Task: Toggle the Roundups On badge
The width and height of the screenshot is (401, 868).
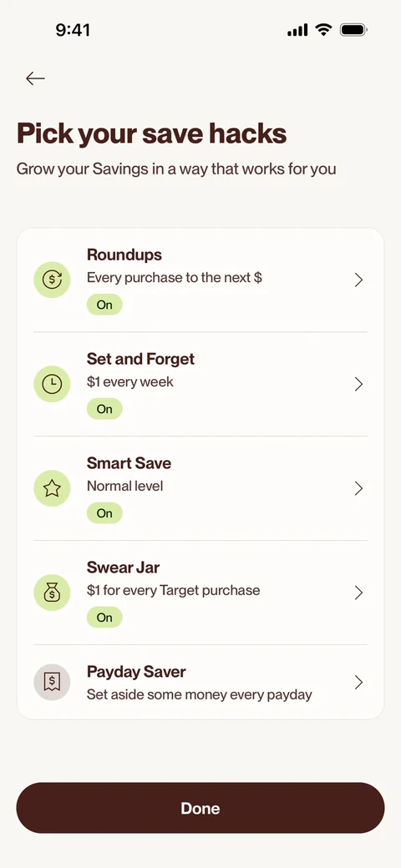Action: pyautogui.click(x=104, y=305)
